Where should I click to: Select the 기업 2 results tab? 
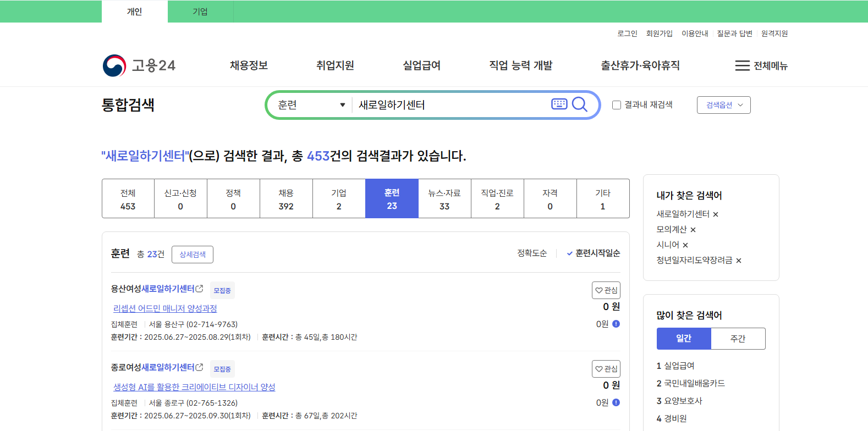pos(339,199)
